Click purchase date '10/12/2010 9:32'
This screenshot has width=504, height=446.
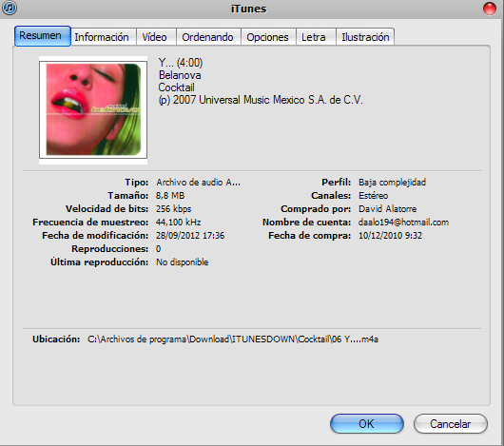click(390, 236)
